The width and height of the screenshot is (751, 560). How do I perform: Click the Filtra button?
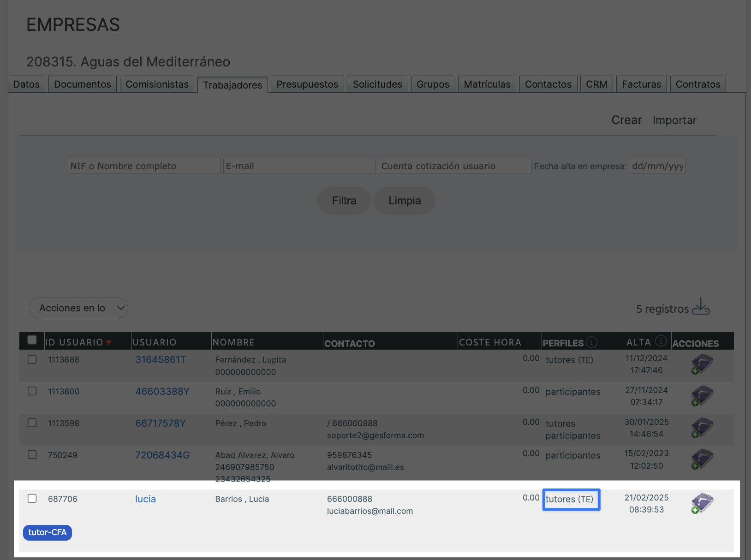pyautogui.click(x=344, y=201)
